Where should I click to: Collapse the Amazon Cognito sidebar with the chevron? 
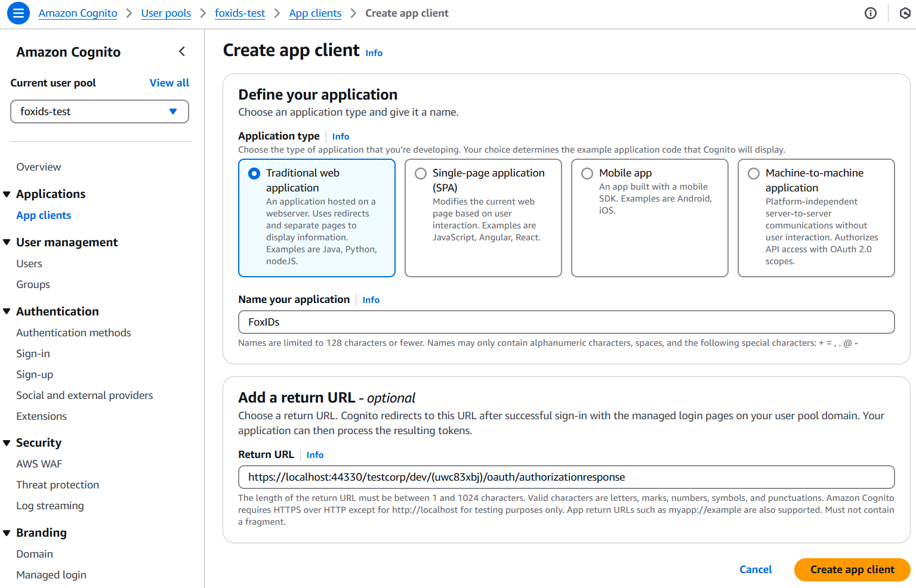coord(182,51)
